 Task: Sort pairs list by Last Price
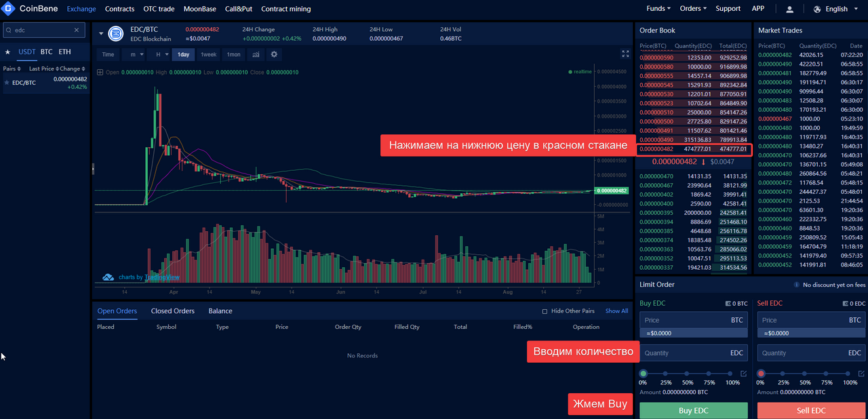[x=43, y=68]
